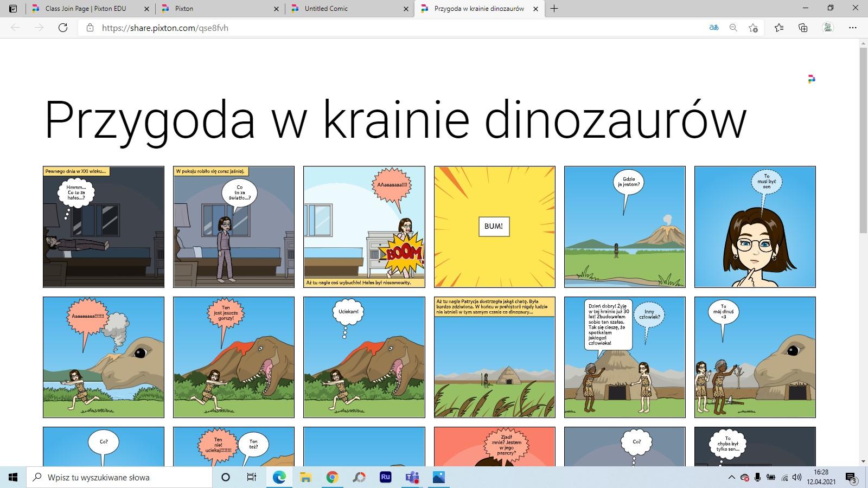Image resolution: width=868 pixels, height=488 pixels.
Task: Open Adobe Rush (Ru) from taskbar
Action: [x=386, y=477]
